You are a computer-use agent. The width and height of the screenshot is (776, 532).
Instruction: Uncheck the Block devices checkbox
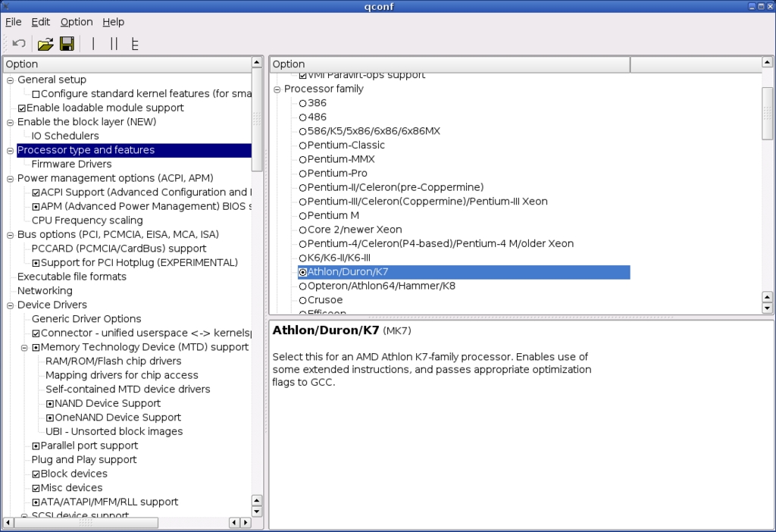[36, 474]
